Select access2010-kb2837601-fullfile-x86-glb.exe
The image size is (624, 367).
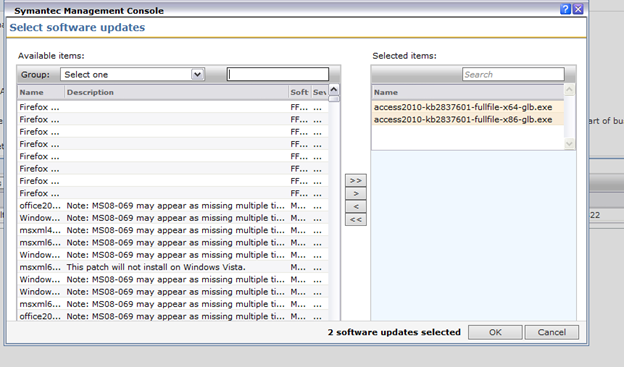coord(468,119)
